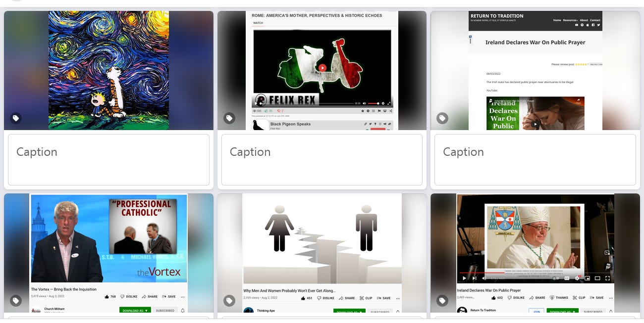Click the tag icon on the Men And Women crack image
644x323 pixels.
tap(229, 301)
